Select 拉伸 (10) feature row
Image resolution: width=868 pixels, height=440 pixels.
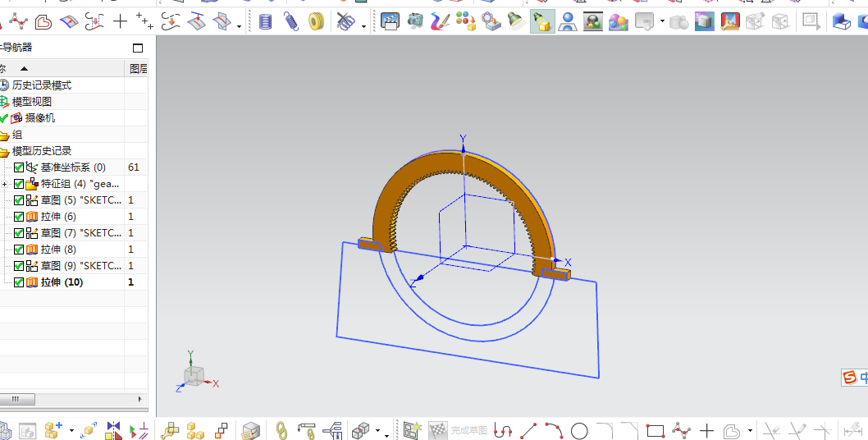[x=62, y=282]
